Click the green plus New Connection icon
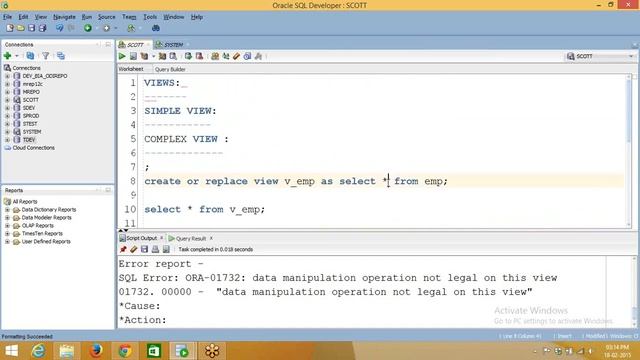Viewport: 640px width, 360px height. tap(7, 56)
